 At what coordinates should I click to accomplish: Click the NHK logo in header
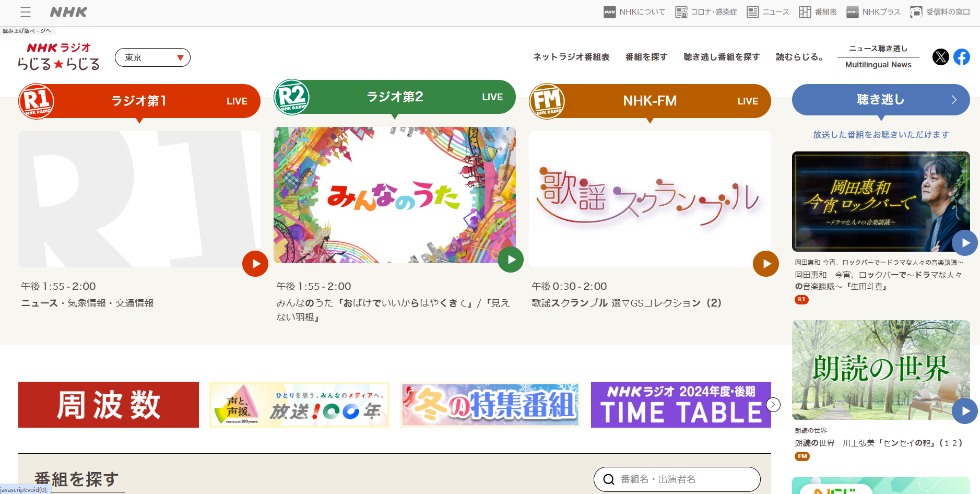coord(68,12)
